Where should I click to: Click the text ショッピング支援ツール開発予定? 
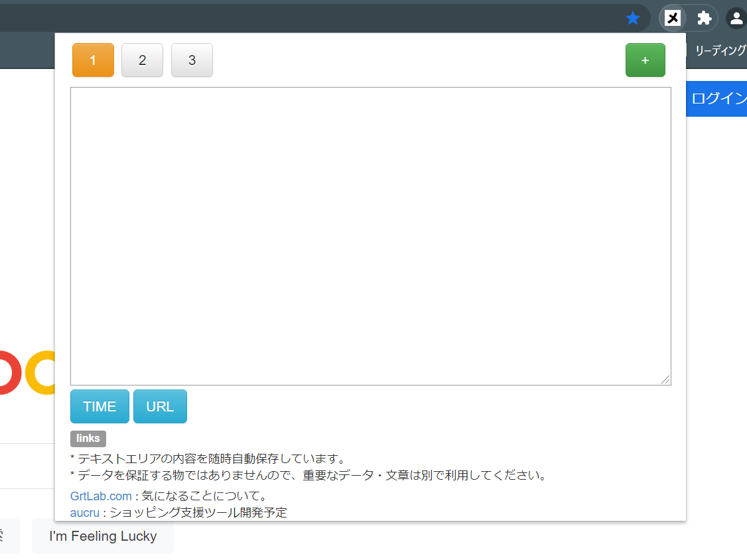pos(198,513)
